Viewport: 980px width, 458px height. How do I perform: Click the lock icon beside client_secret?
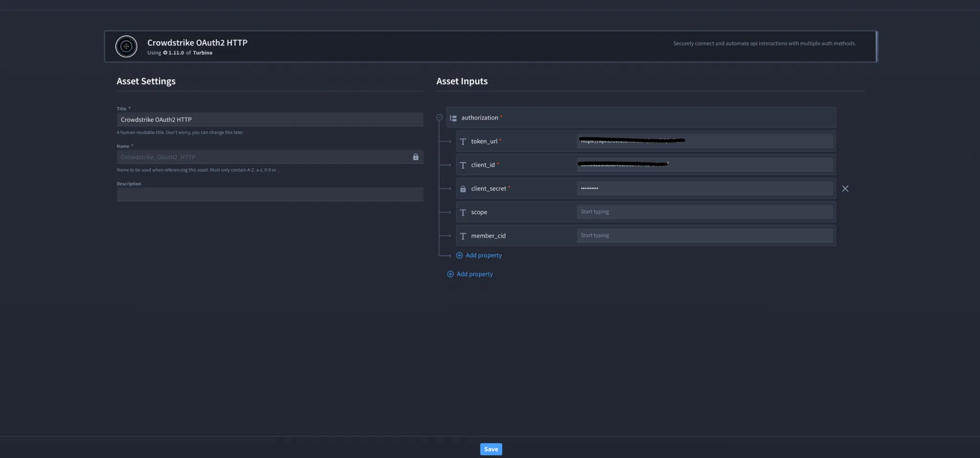pyautogui.click(x=463, y=189)
